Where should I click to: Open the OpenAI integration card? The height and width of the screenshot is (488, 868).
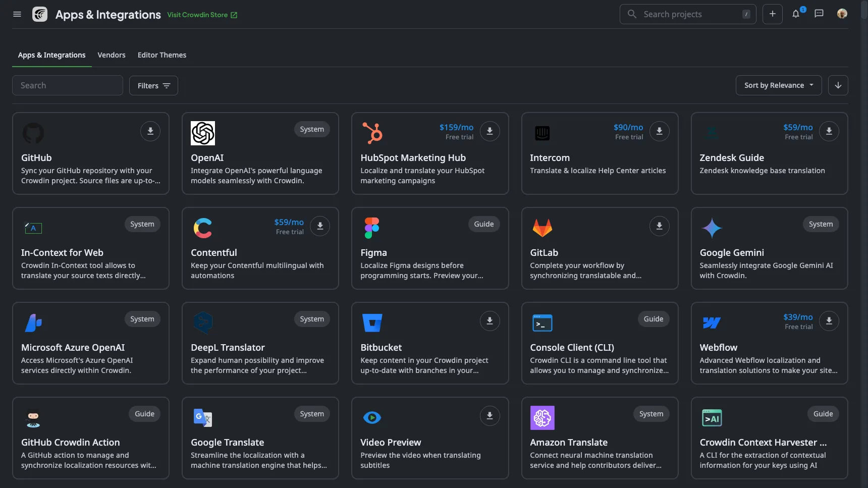point(260,158)
